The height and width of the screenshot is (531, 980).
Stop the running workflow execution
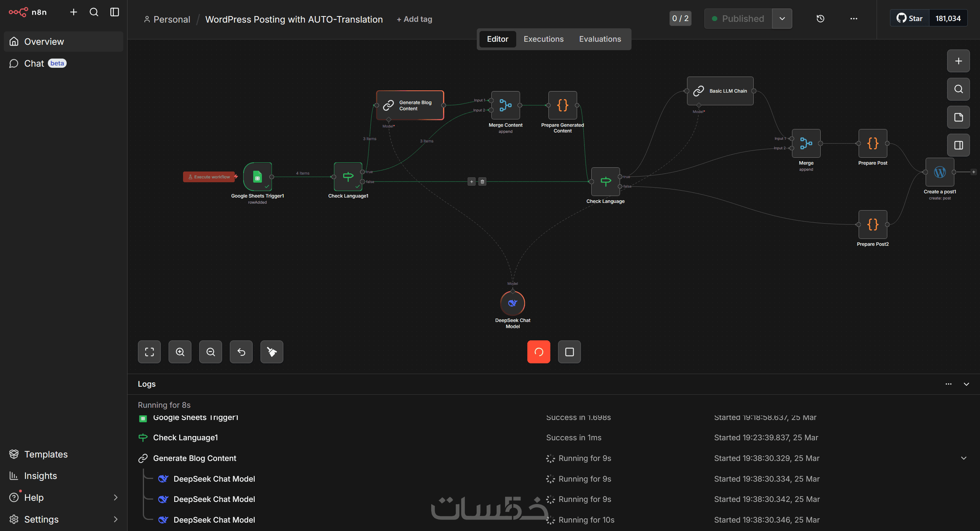[569, 352]
